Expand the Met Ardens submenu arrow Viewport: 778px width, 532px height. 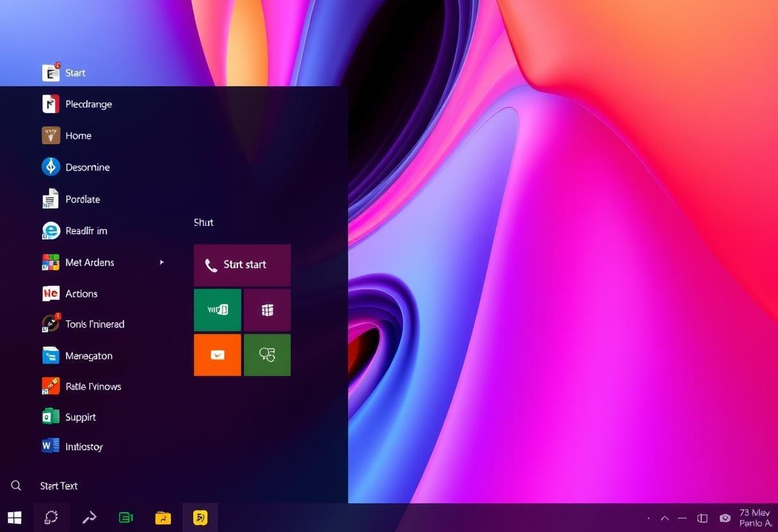[x=162, y=262]
